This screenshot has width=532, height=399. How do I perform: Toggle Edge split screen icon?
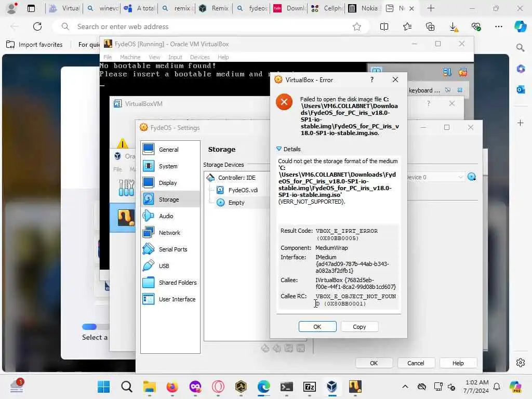tap(384, 26)
